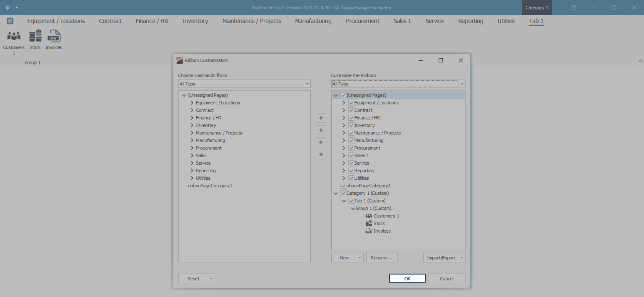Viewport: 644px width, 297px height.
Task: Click the Stock ribbon icon
Action: (35, 40)
